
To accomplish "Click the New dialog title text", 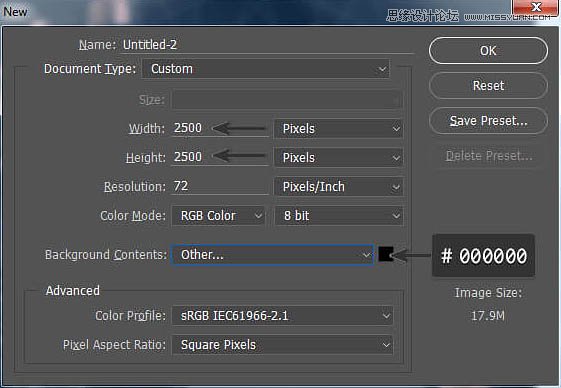I will (x=15, y=12).
